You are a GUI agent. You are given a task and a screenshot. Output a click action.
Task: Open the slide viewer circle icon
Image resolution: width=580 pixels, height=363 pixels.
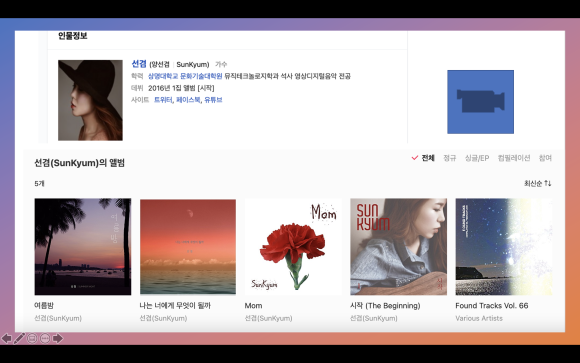pos(32,338)
